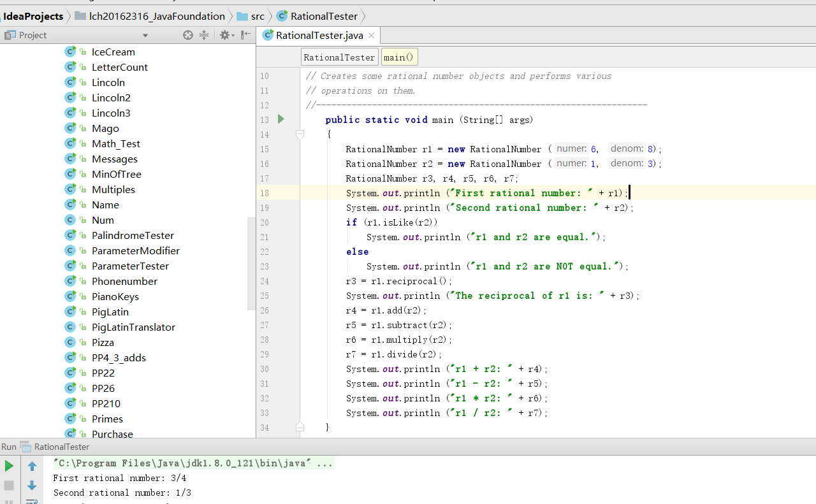
Task: Select PalindromeTester in the project tree
Action: (133, 235)
